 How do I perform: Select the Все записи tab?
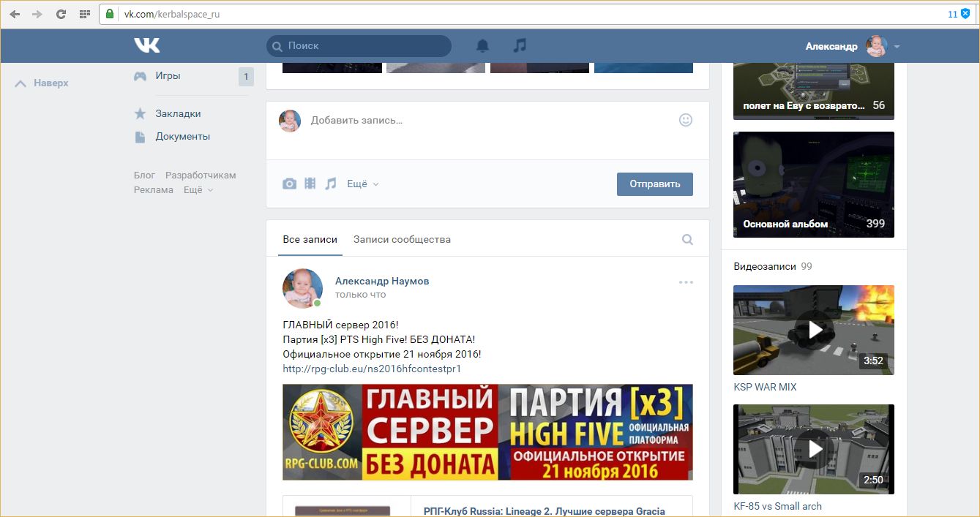coord(310,239)
